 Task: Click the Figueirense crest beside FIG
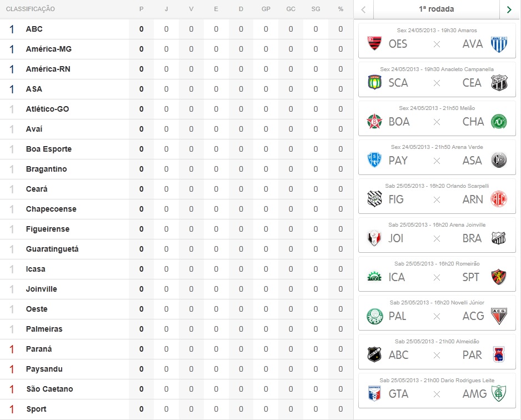coord(375,199)
